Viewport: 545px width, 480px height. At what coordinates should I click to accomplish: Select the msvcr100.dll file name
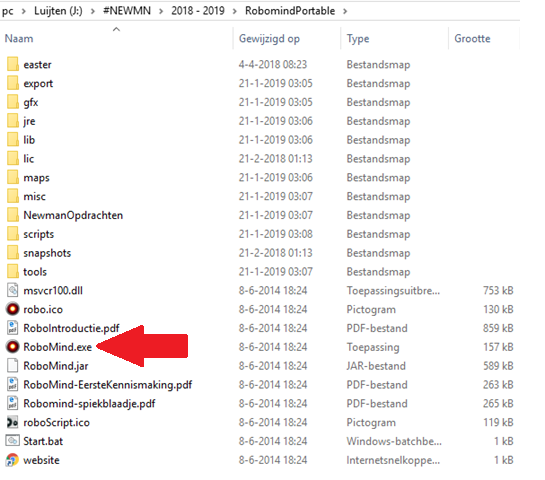[53, 291]
